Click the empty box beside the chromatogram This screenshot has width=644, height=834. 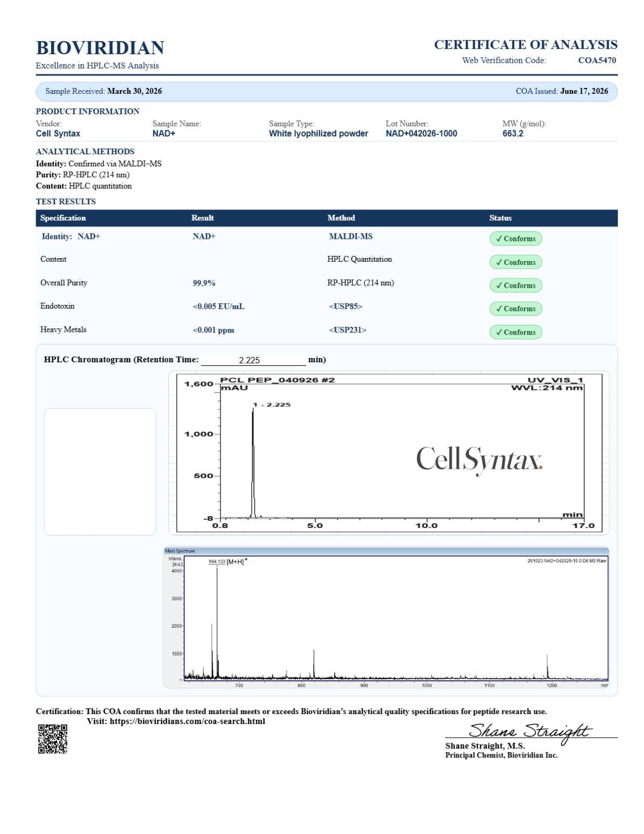click(x=100, y=472)
